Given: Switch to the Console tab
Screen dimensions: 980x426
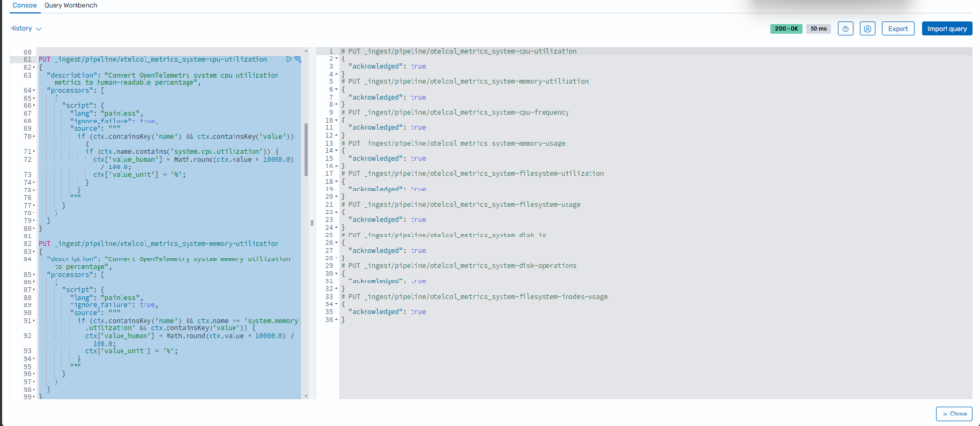Looking at the screenshot, I should pyautogui.click(x=25, y=5).
